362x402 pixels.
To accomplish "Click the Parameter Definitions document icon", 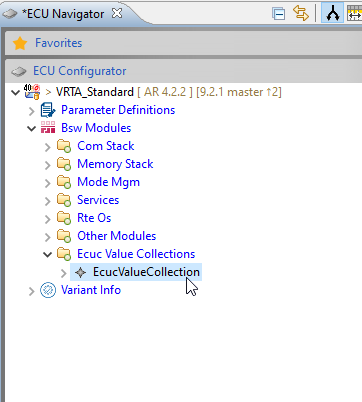I will point(48,110).
